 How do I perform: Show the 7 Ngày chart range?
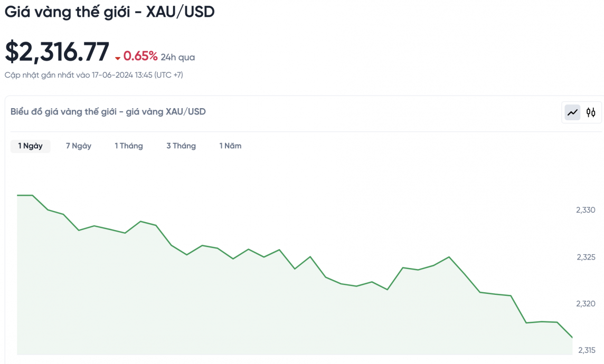tap(79, 146)
